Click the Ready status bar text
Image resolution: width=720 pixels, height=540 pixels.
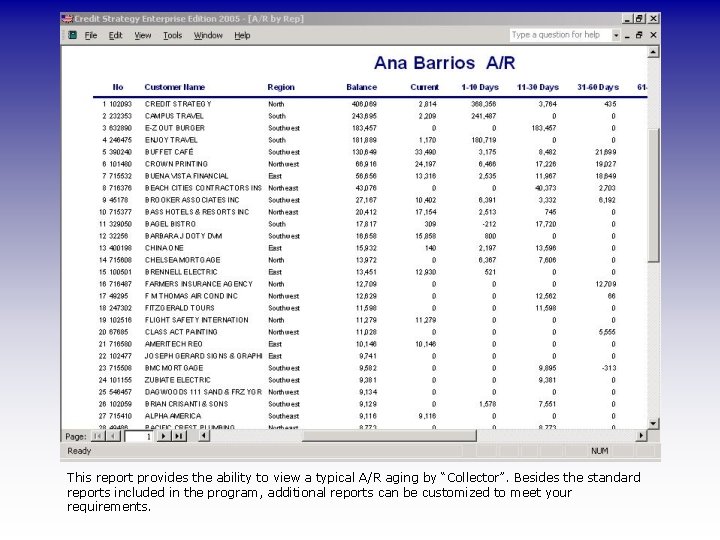pos(79,451)
